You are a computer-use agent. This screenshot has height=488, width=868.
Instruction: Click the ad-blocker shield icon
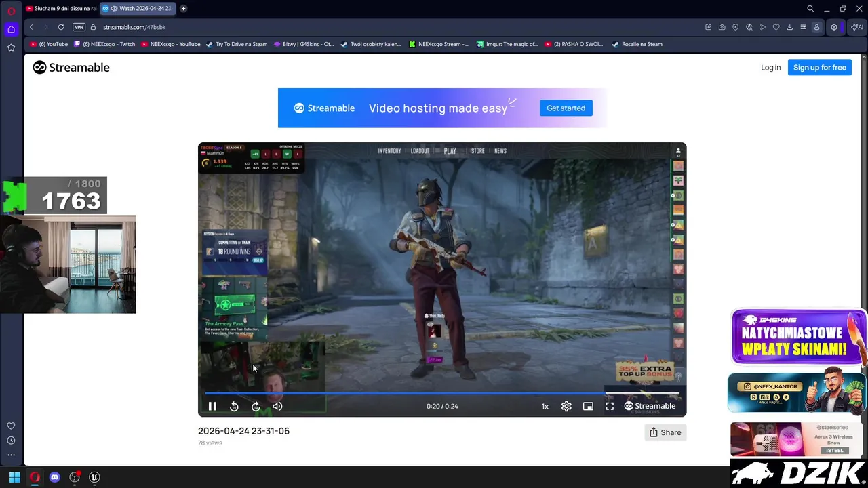coord(736,27)
